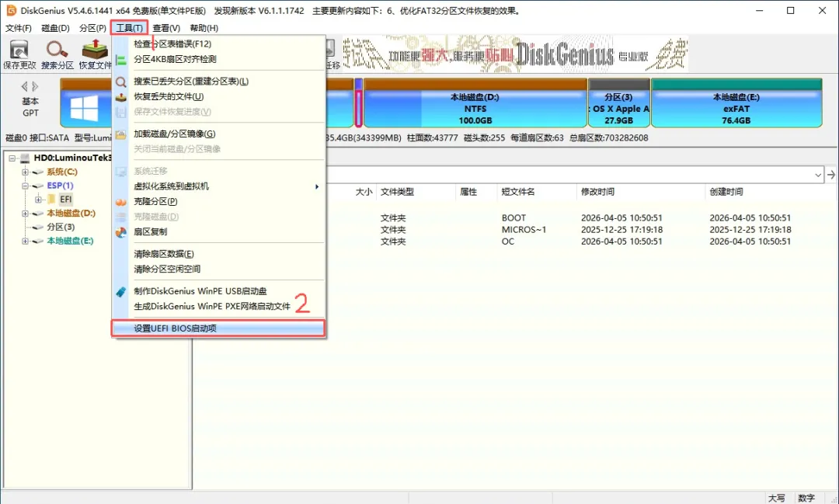Select 分区(3) in the partition tree
Viewport: 839px width, 504px height.
pyautogui.click(x=61, y=227)
